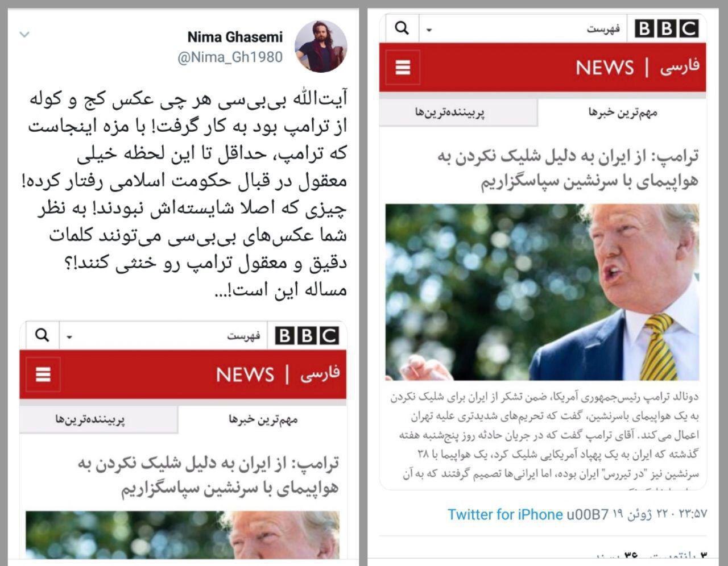Select the مهم‌ترین خبرها tab on the right

[x=622, y=113]
